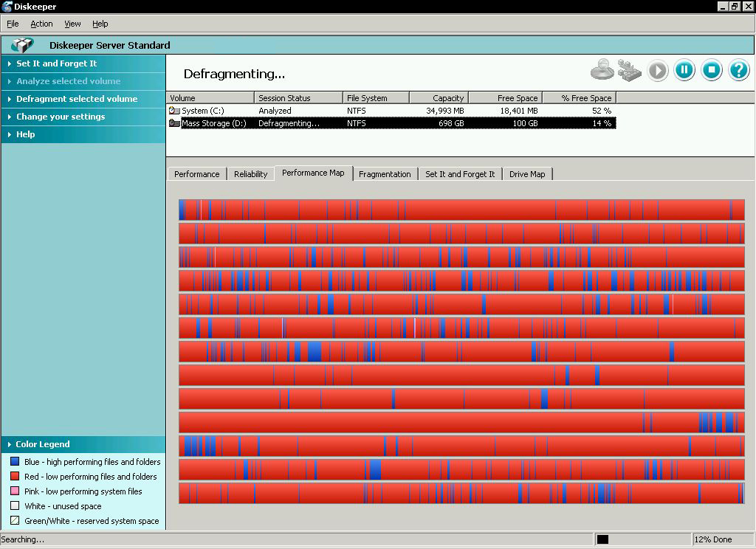The image size is (756, 549).
Task: Click the Diskeeper logo in header banner
Action: point(22,45)
